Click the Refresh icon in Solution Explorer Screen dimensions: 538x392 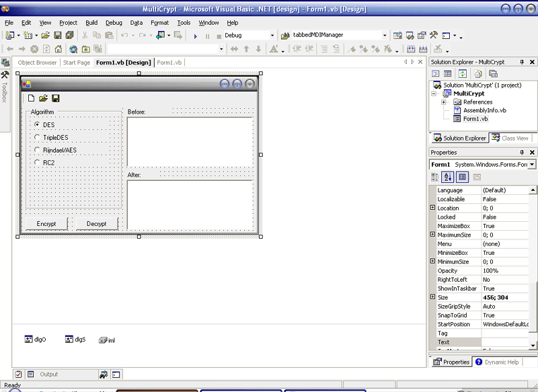coord(464,73)
